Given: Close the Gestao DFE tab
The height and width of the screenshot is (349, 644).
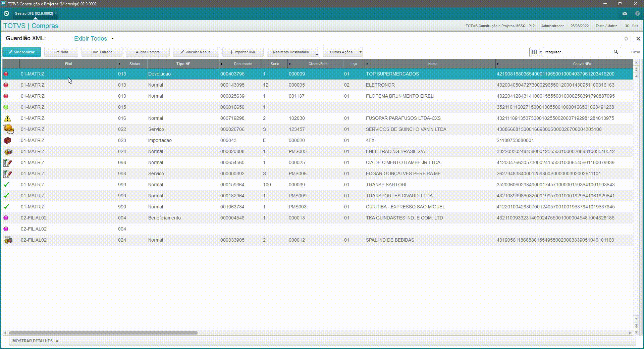Looking at the screenshot, I should pyautogui.click(x=56, y=13).
